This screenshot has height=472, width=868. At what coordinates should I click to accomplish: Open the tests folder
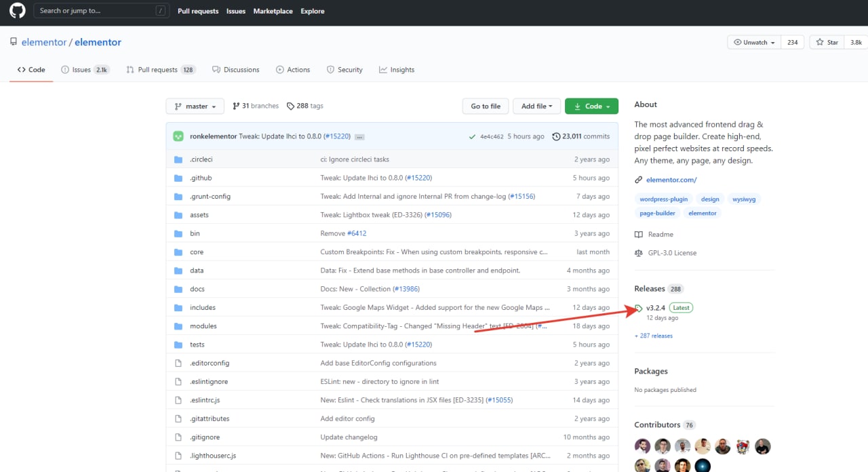197,345
